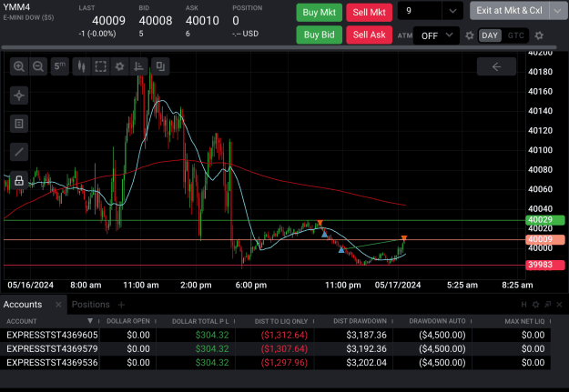Screen dimensions: 569x392
Task: Click the Sell Ask button
Action: pyautogui.click(x=369, y=35)
